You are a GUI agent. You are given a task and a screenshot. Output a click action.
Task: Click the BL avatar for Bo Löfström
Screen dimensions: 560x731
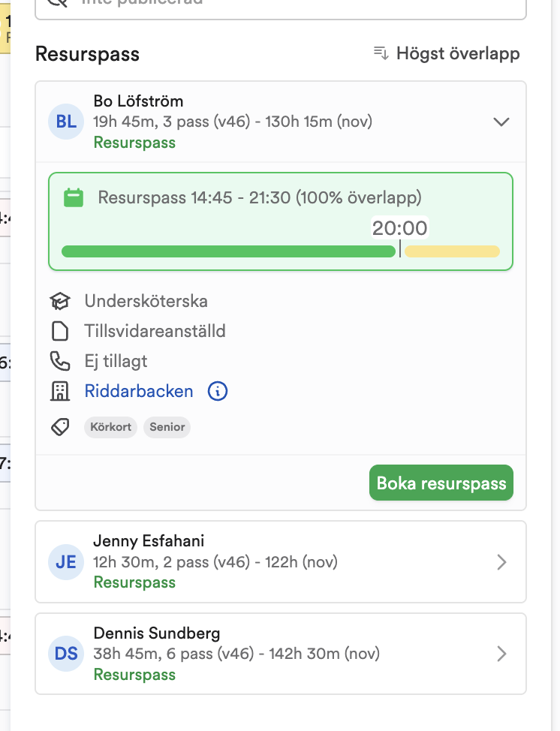[66, 122]
